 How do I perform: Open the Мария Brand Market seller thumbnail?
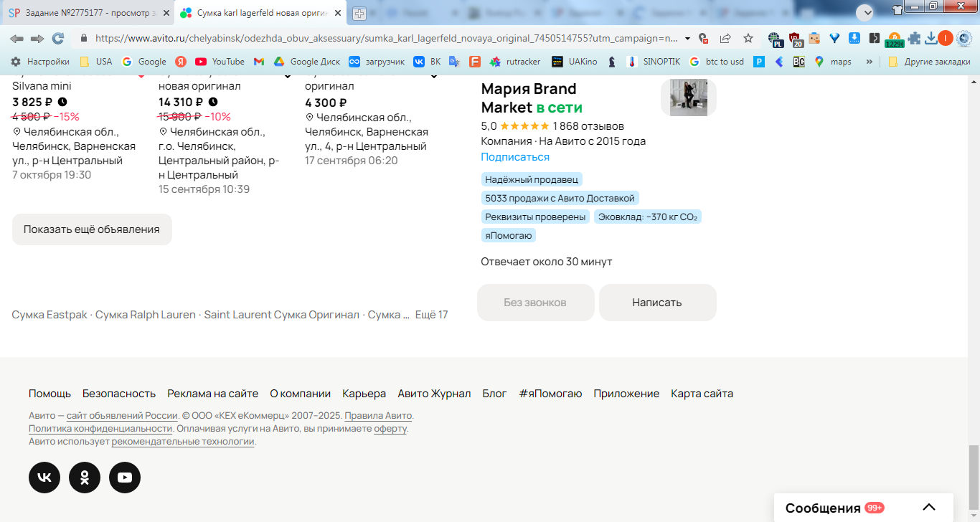[x=689, y=97]
